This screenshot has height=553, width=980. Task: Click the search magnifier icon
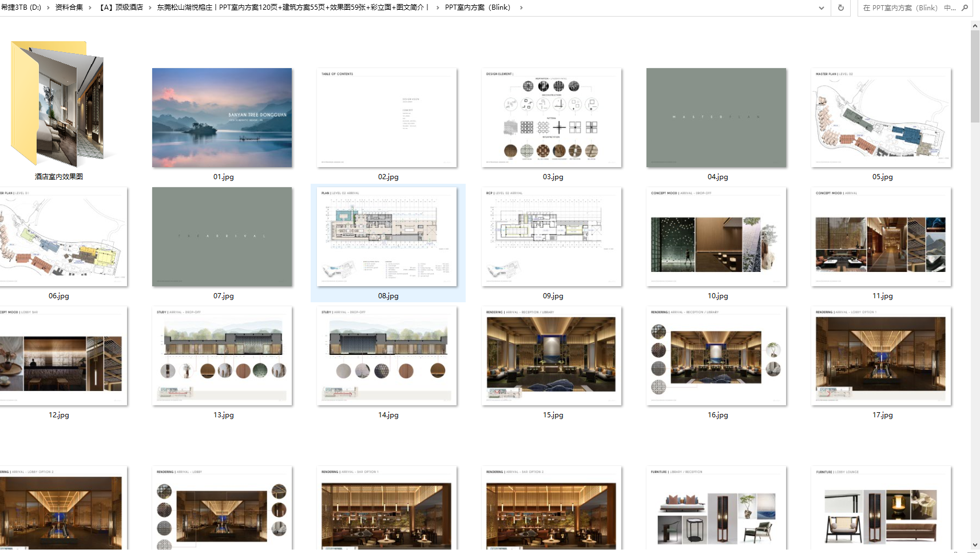click(x=965, y=7)
